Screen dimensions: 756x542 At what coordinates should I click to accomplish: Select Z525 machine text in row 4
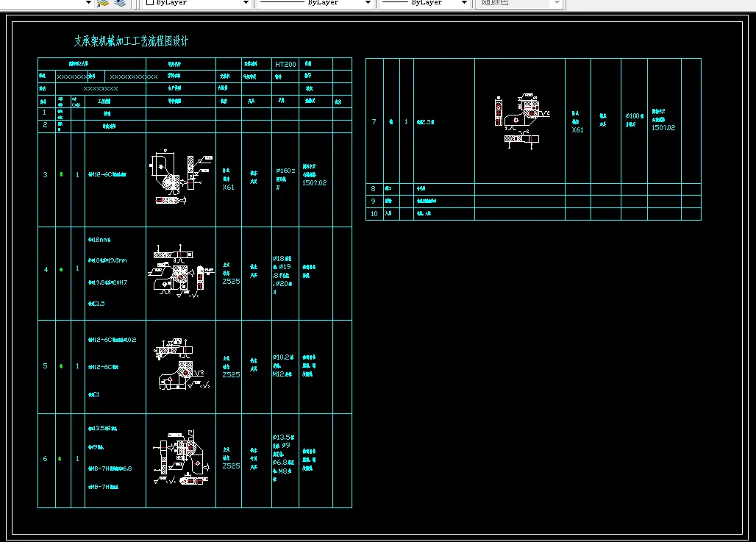click(x=231, y=281)
